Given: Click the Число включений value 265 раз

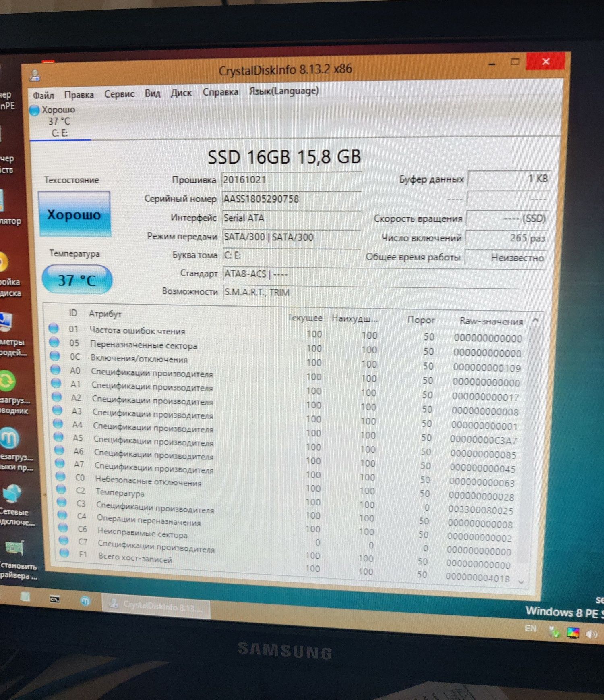Looking at the screenshot, I should click(x=506, y=238).
